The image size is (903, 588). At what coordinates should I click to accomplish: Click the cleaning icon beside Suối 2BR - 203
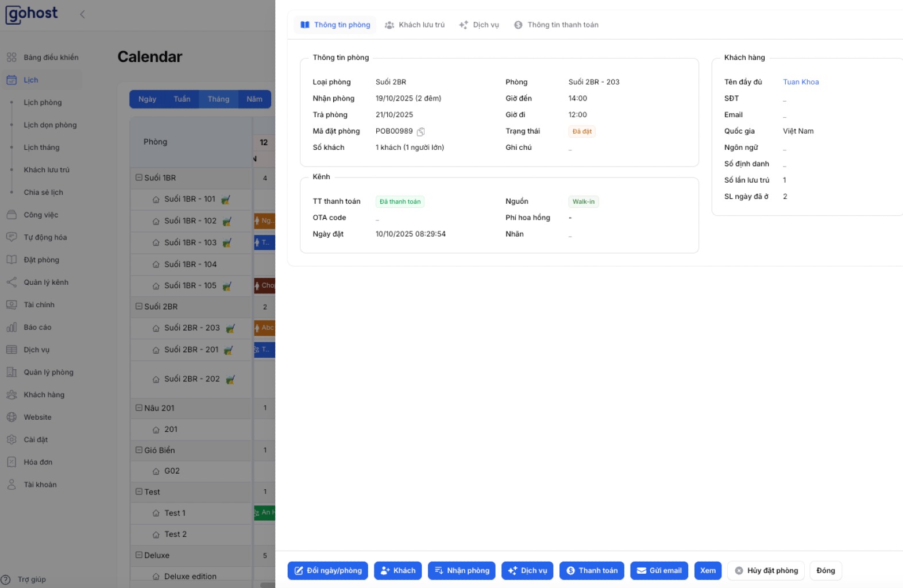(x=230, y=328)
